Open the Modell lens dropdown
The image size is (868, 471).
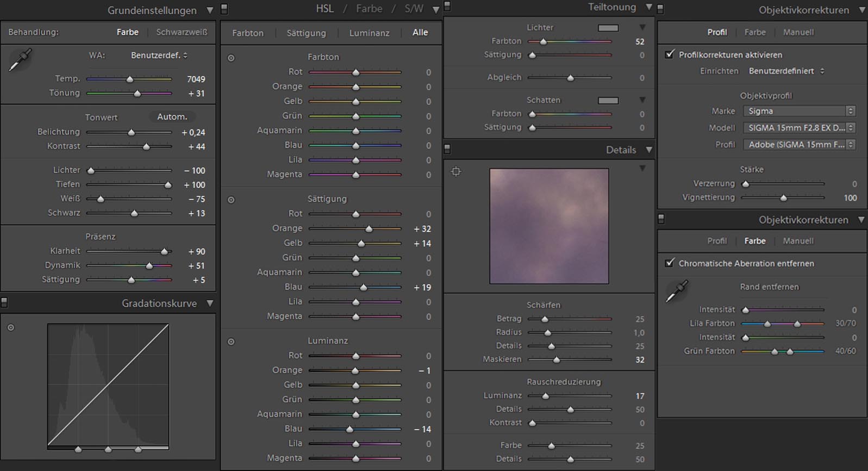point(799,128)
